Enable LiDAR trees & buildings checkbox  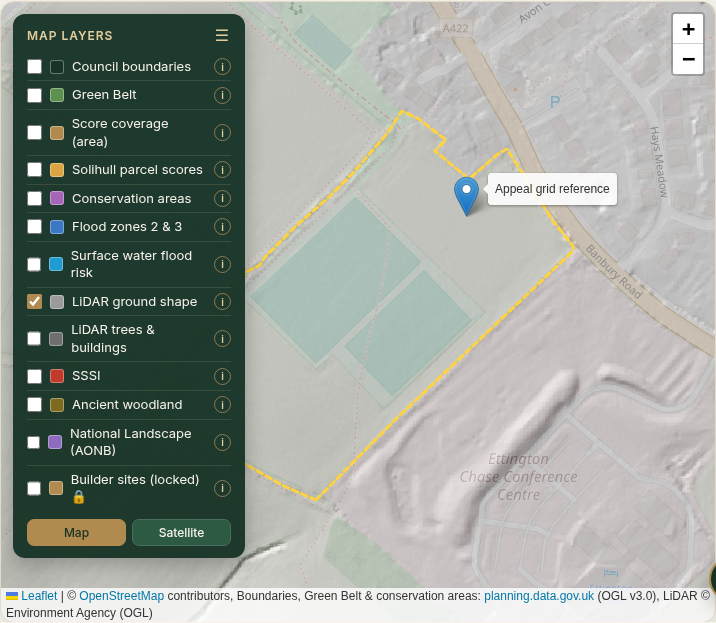coord(34,339)
